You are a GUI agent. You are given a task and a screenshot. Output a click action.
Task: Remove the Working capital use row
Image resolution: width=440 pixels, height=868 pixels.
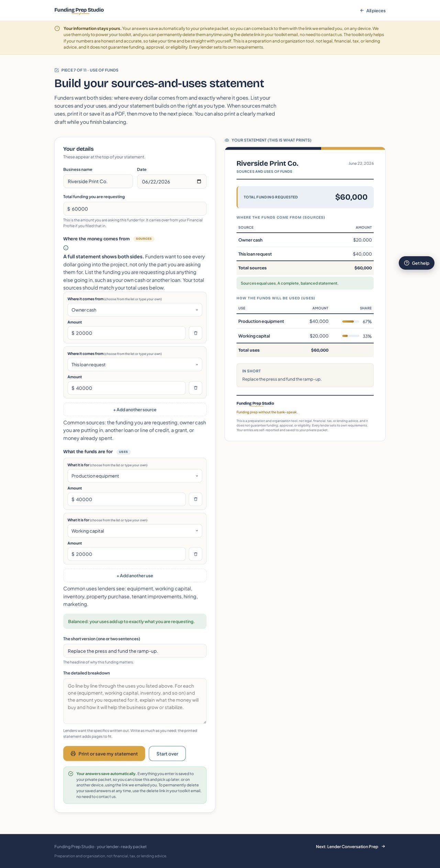tap(196, 554)
